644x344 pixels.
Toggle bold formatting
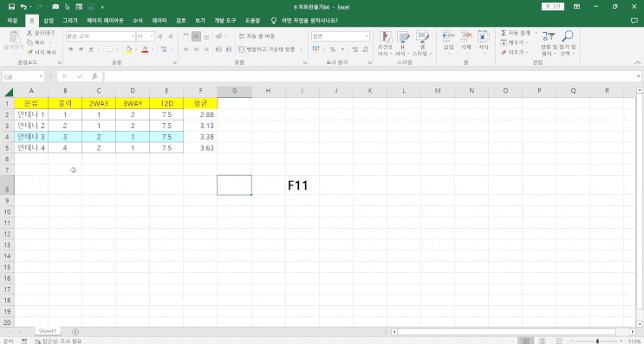(71, 49)
